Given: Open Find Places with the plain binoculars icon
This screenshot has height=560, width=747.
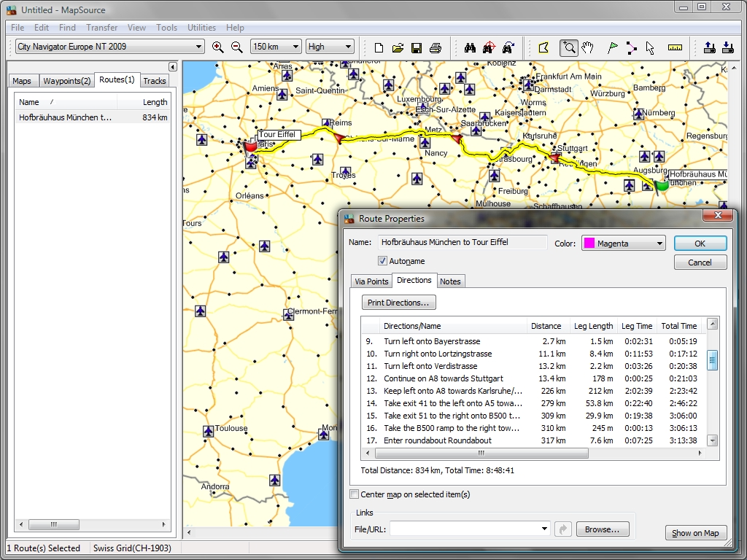Looking at the screenshot, I should point(471,47).
